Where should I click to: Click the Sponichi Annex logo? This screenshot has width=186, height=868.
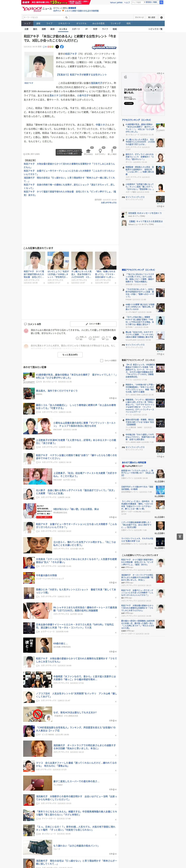click(104, 47)
